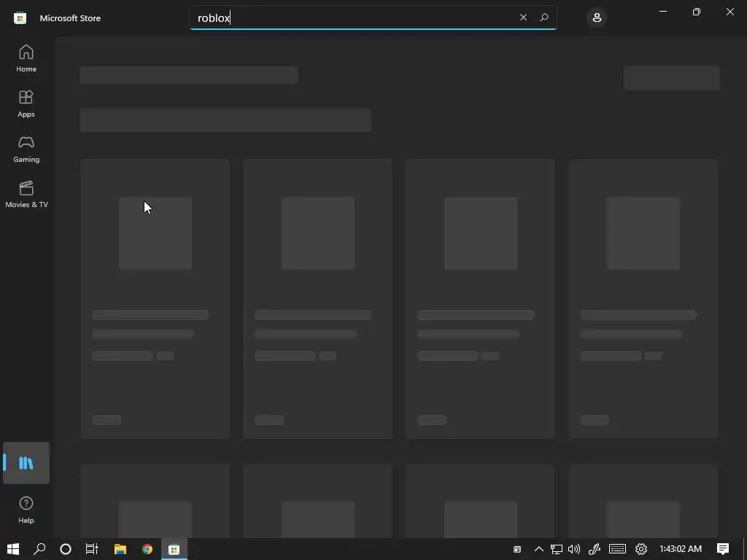This screenshot has width=747, height=560.
Task: Go to the Gaming section
Action: tap(26, 149)
